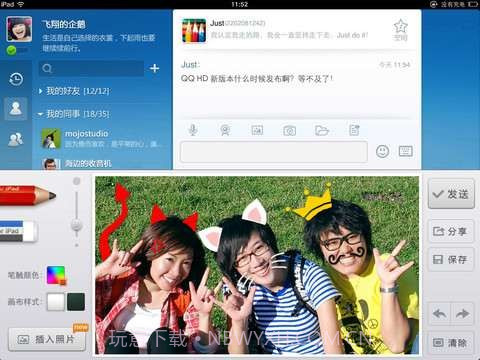Tap the redo arrow
This screenshot has width=480, height=360.
[462, 313]
